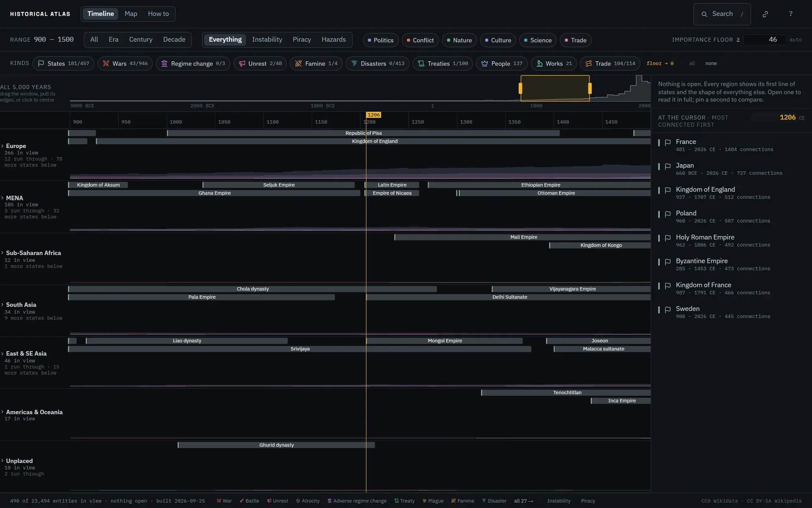Open the How to tab
This screenshot has height=508, width=812.
tap(158, 14)
